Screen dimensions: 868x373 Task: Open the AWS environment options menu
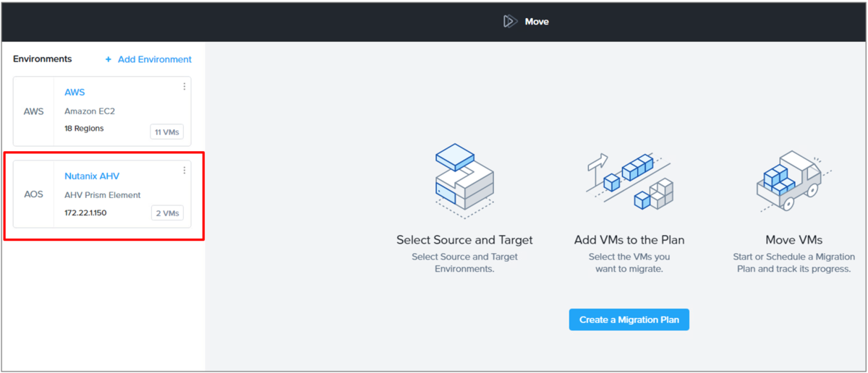(x=184, y=87)
